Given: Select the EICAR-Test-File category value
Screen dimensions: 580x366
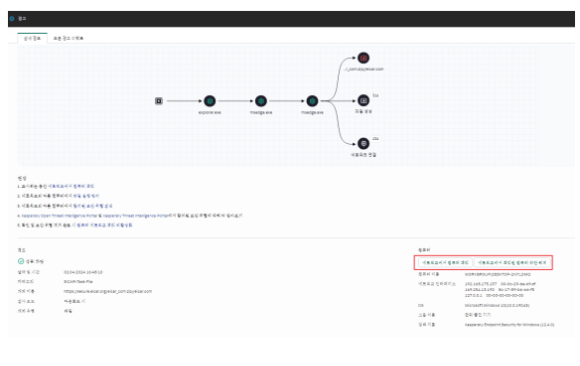Looking at the screenshot, I should 78,282.
